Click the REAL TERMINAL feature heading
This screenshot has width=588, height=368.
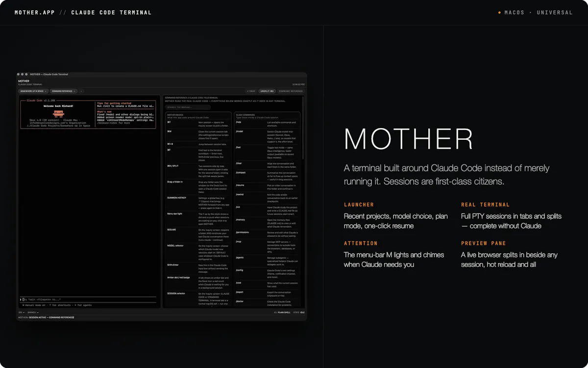pos(486,205)
